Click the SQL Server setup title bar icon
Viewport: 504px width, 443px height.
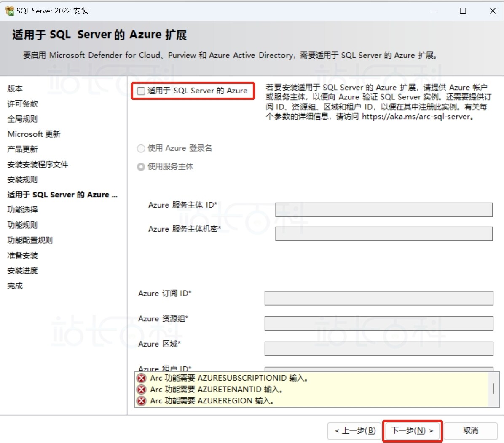pos(9,11)
